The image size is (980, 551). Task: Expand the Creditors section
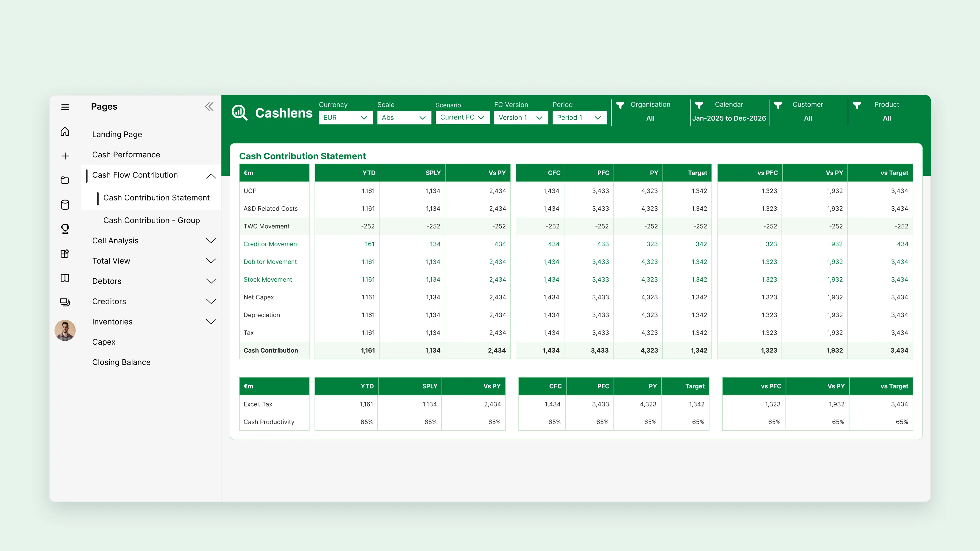211,301
